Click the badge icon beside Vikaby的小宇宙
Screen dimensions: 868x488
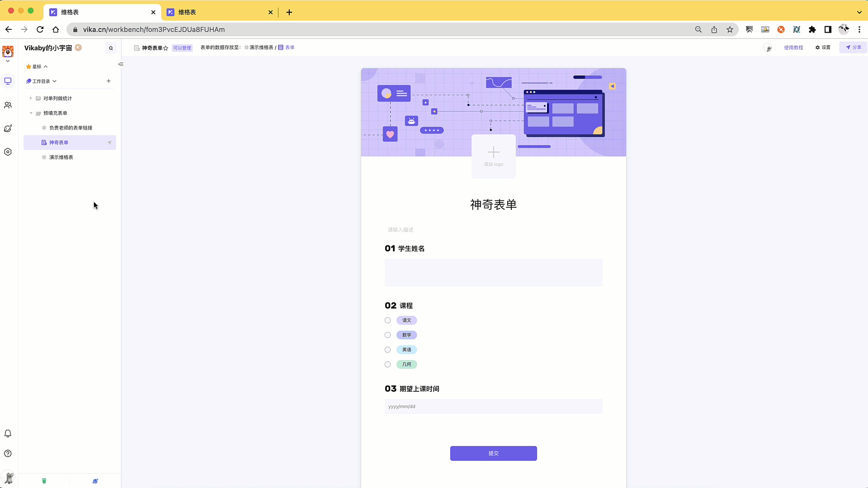point(78,47)
